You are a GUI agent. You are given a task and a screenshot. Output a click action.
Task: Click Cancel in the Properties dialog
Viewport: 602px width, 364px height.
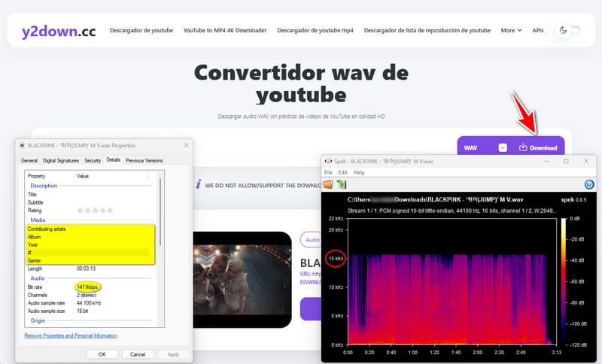[138, 354]
